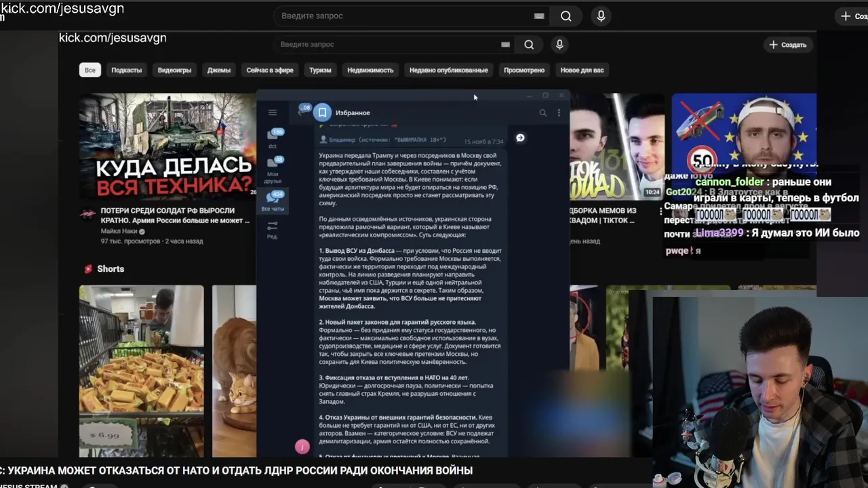
Task: Click the Shorts section heading
Action: (111, 269)
